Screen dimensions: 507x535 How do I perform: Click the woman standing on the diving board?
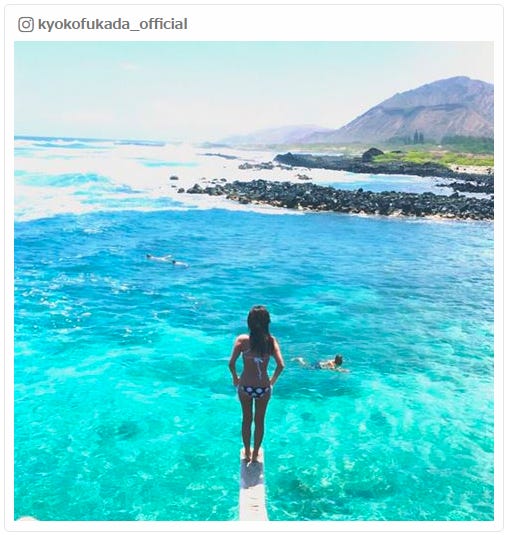pos(256,384)
